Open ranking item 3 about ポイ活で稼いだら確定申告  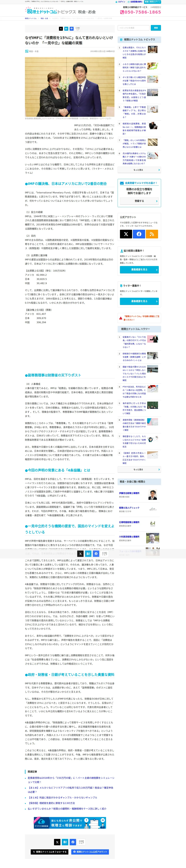click(x=134, y=81)
